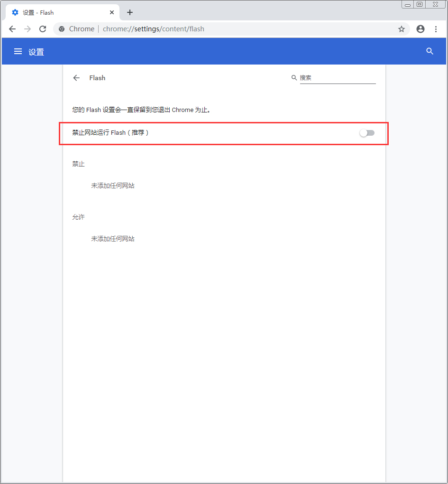The image size is (448, 484).
Task: Click the 允许 section label
Action: [x=78, y=217]
